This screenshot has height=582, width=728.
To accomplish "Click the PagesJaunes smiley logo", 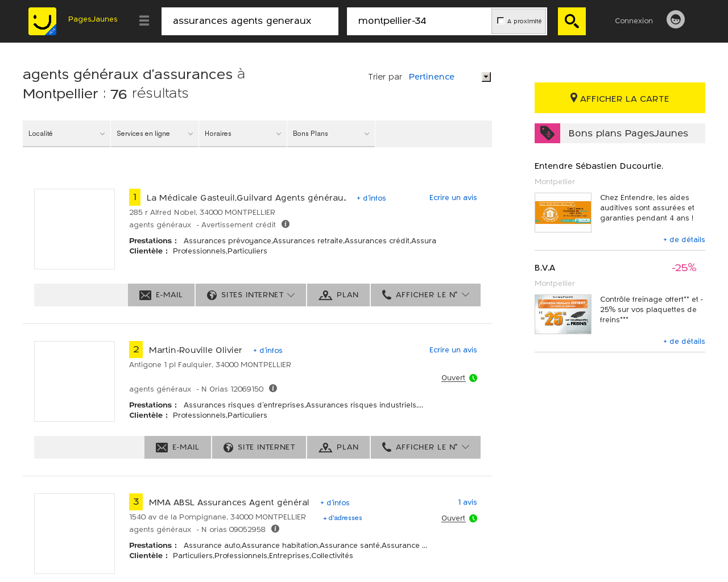I will pos(42,21).
